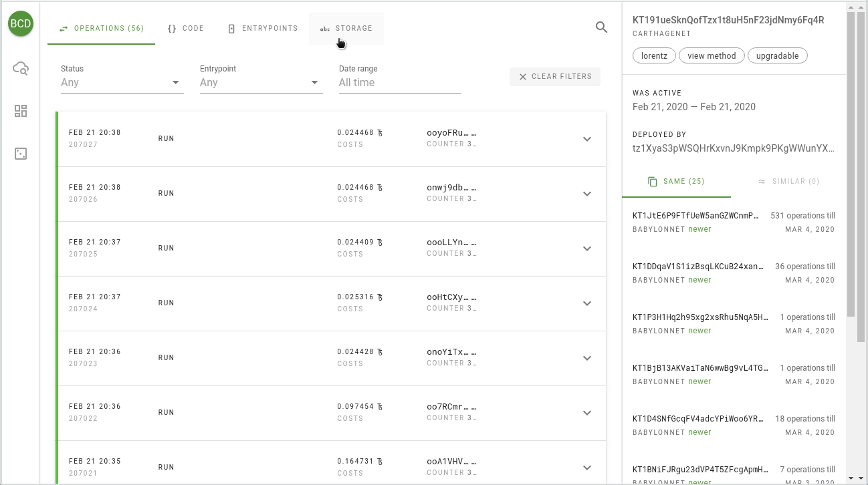Click the BCD logo avatar
Image resolution: width=868 pixels, height=485 pixels.
pos(21,24)
